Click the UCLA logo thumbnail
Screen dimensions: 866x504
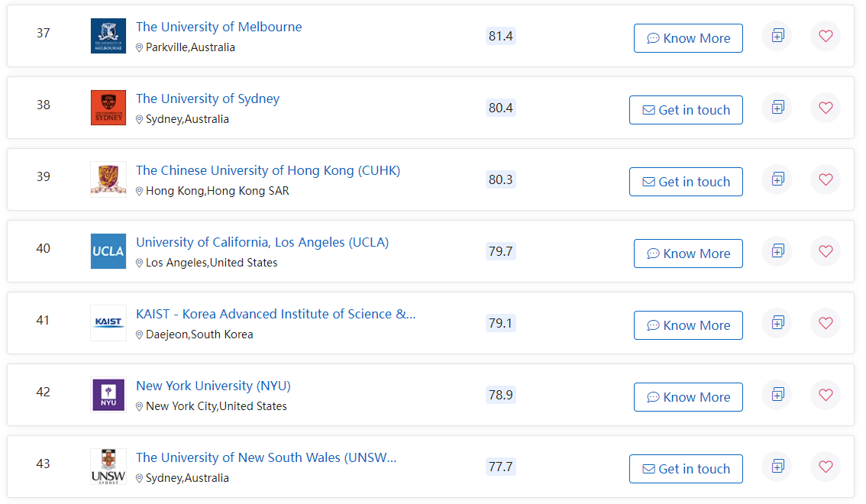(x=108, y=251)
